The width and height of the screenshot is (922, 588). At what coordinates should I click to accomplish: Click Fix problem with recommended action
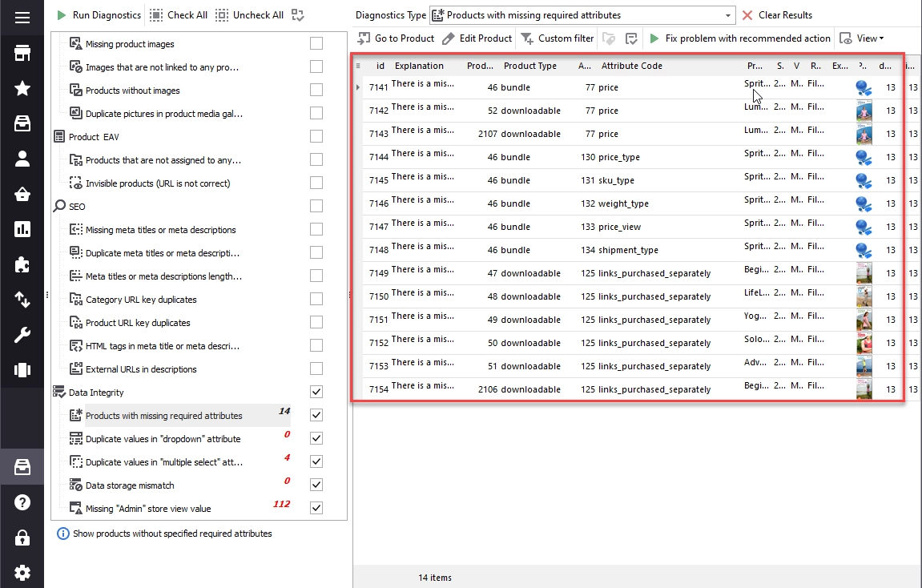click(739, 38)
